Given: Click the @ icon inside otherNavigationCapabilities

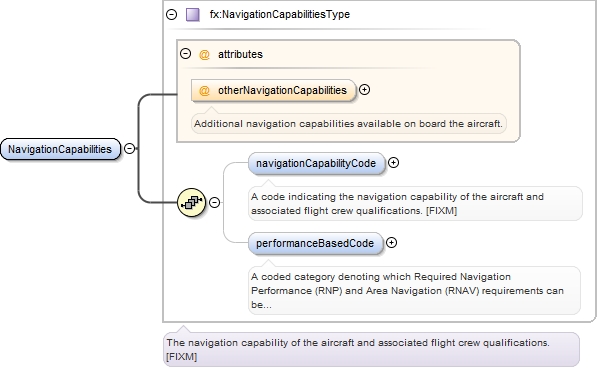Looking at the screenshot, I should (x=204, y=91).
